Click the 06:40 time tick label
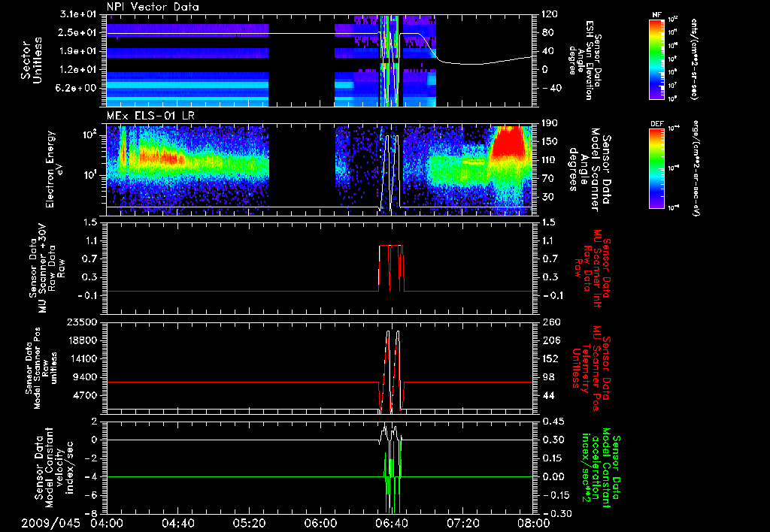The image size is (770, 532). click(x=391, y=523)
